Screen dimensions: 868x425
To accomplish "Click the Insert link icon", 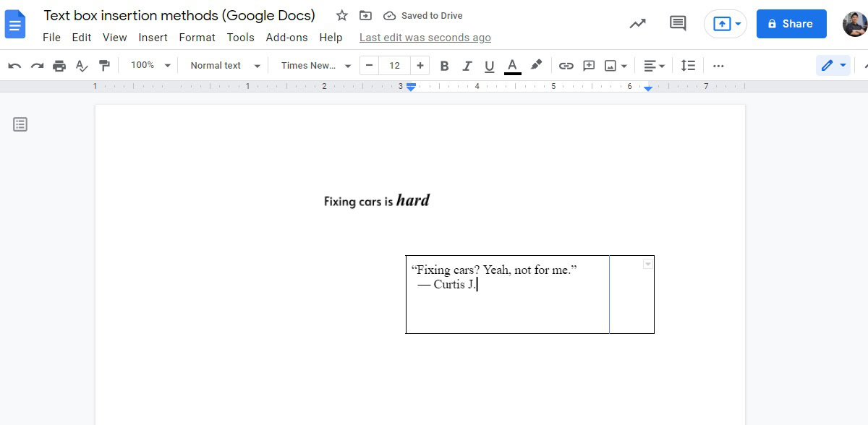I will tap(566, 66).
